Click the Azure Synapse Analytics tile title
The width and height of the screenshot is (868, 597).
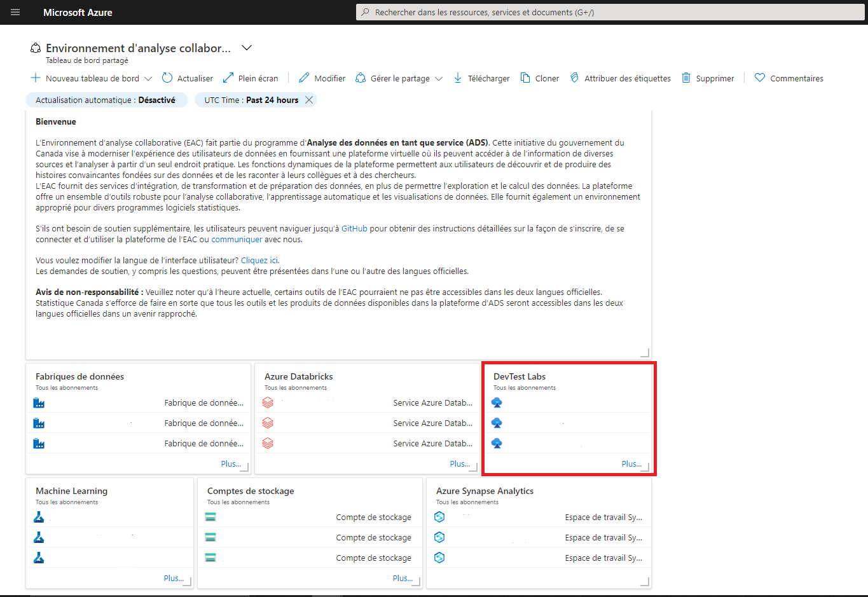(x=485, y=491)
